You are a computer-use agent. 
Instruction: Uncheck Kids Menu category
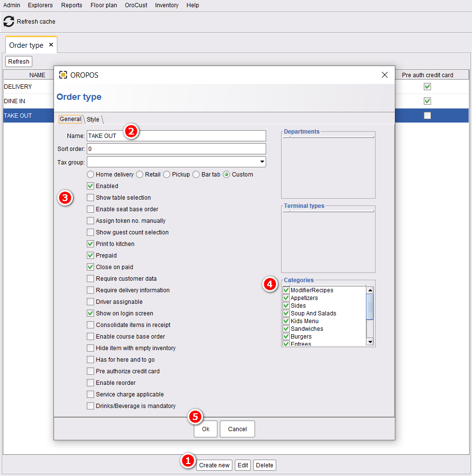(x=286, y=321)
